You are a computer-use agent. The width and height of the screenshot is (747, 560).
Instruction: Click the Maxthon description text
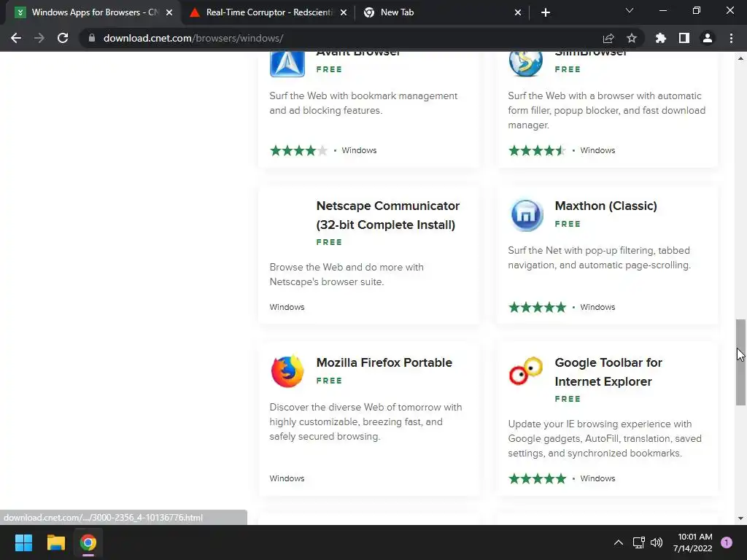(599, 257)
